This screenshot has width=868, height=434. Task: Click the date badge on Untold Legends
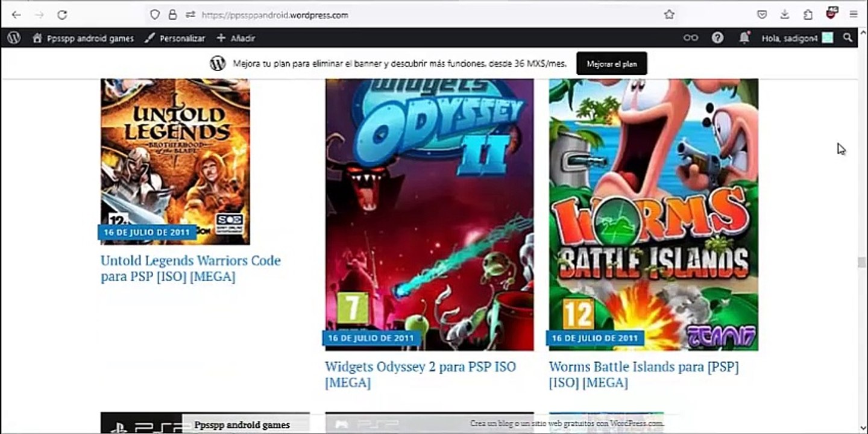pos(147,232)
